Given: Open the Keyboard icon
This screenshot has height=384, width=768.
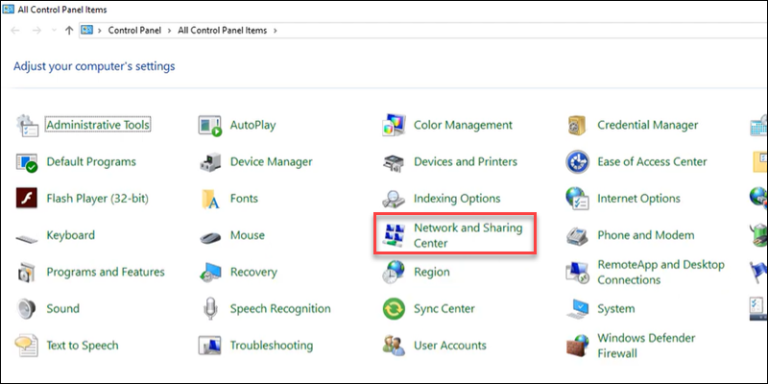Looking at the screenshot, I should [26, 239].
